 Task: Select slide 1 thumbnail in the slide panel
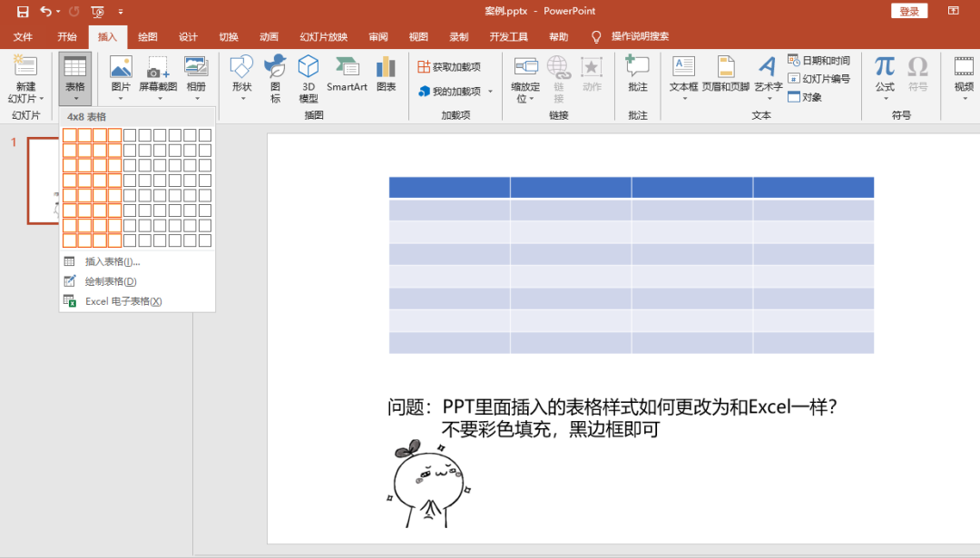[43, 181]
